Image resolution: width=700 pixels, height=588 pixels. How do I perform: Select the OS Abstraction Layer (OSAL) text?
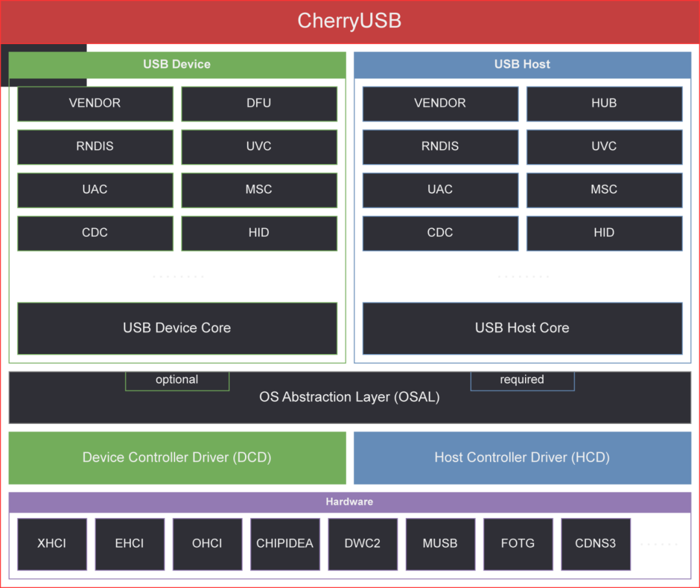coord(349,397)
